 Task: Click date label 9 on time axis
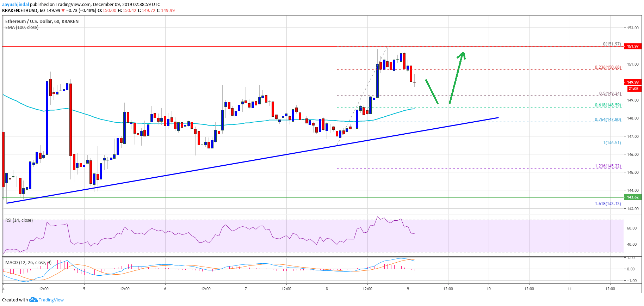click(408, 289)
